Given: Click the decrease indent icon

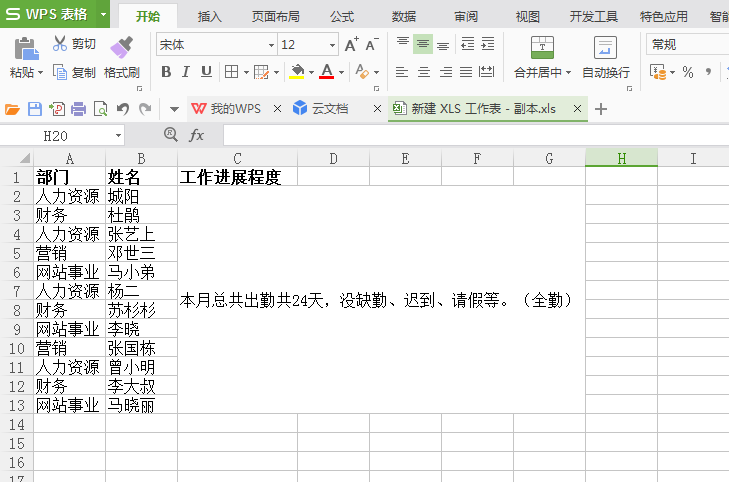Looking at the screenshot, I should pos(467,44).
